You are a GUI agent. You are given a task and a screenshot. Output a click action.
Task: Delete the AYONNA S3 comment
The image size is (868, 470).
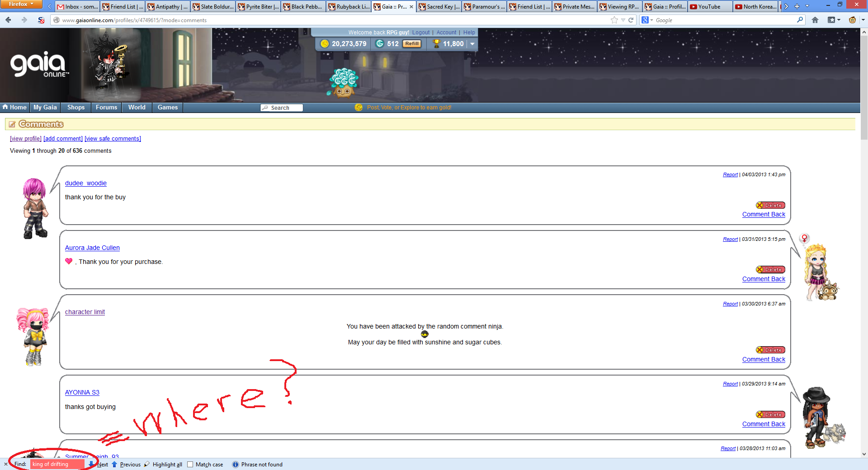tap(770, 414)
